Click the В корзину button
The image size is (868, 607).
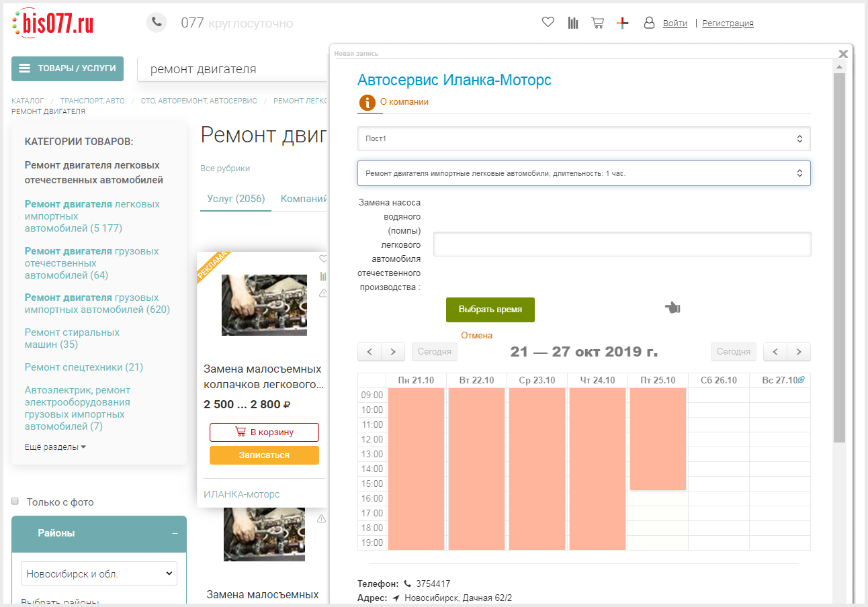click(x=264, y=432)
